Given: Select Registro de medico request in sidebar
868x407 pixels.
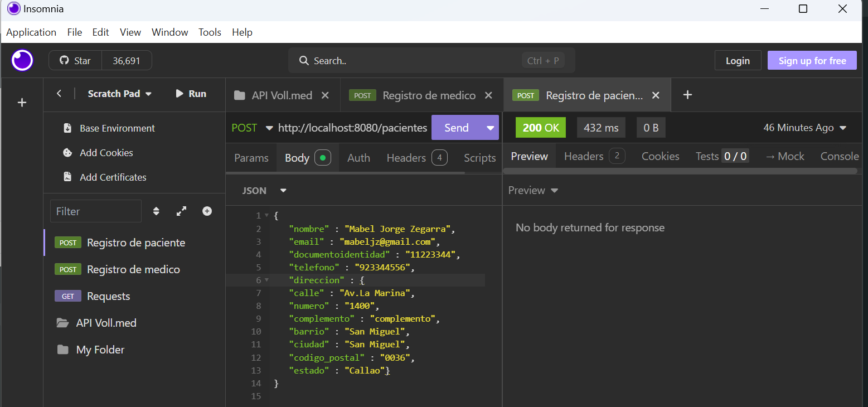Looking at the screenshot, I should [134, 269].
